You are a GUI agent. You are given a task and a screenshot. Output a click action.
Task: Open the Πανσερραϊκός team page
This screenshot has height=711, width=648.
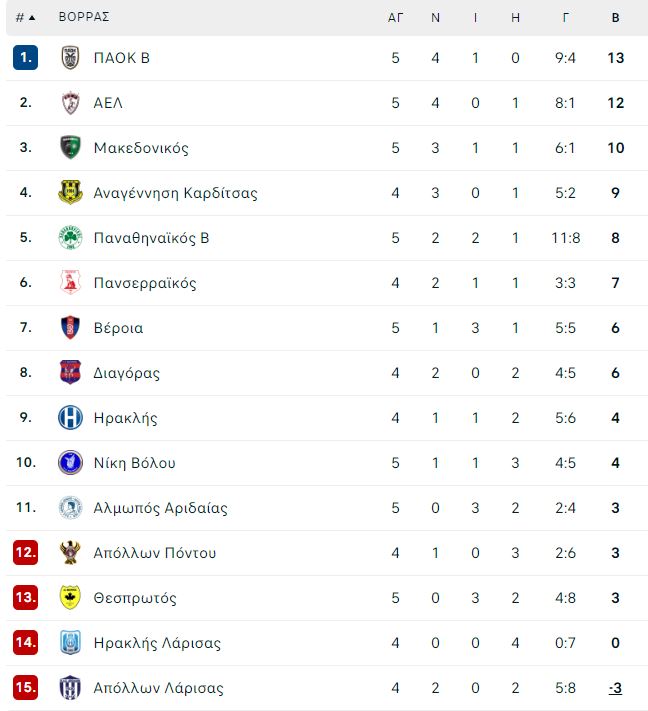[145, 283]
